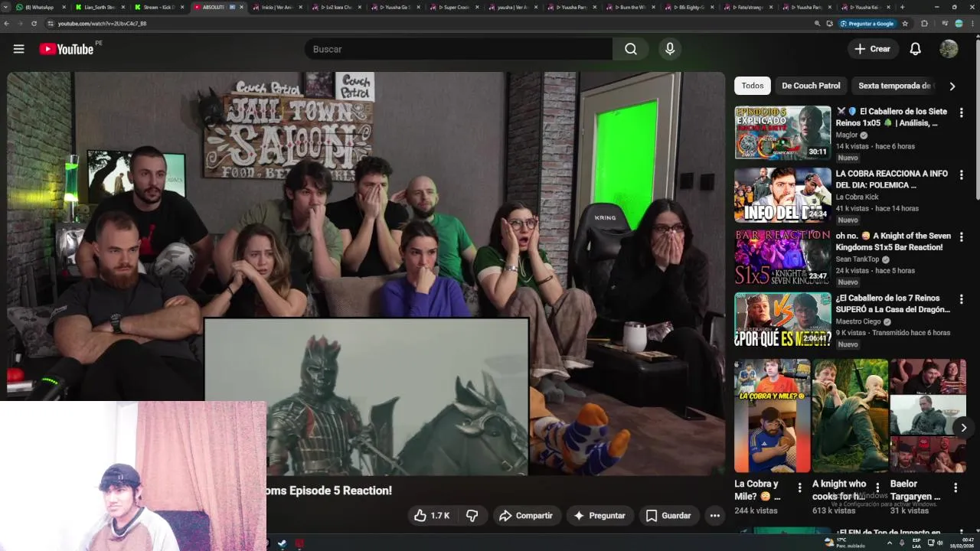Save video with the Guardar button
This screenshot has width=980, height=551.
[x=668, y=516]
